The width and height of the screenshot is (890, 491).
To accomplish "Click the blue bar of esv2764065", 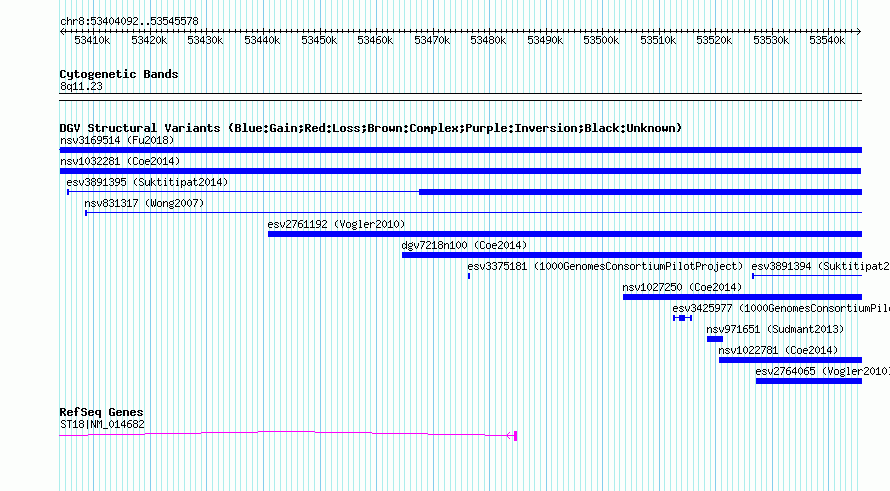I will [809, 381].
